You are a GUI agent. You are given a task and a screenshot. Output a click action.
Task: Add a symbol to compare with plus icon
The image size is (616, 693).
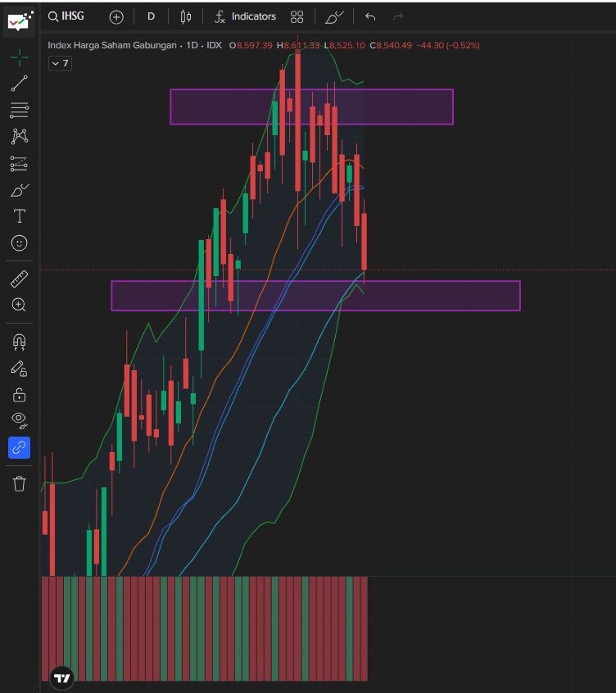(116, 17)
